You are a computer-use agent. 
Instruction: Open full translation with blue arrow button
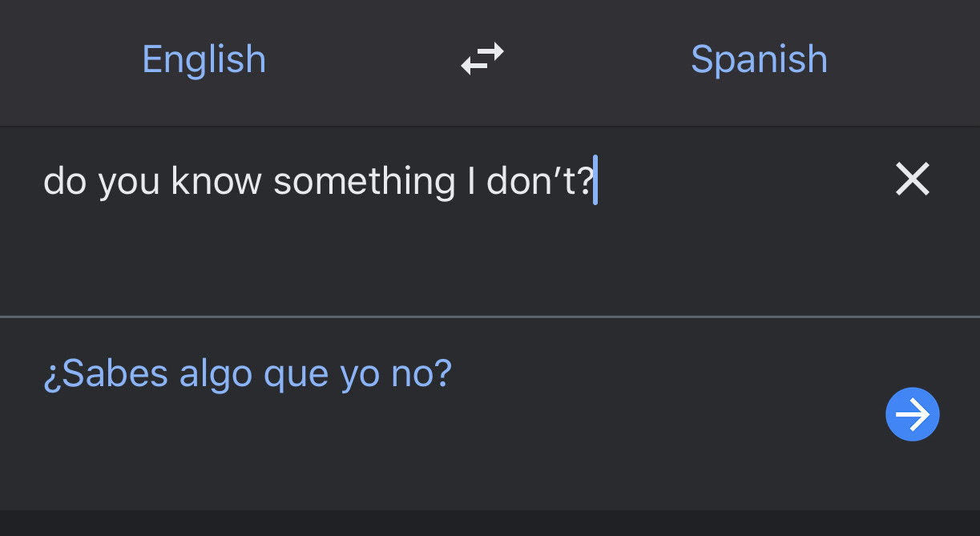point(912,414)
